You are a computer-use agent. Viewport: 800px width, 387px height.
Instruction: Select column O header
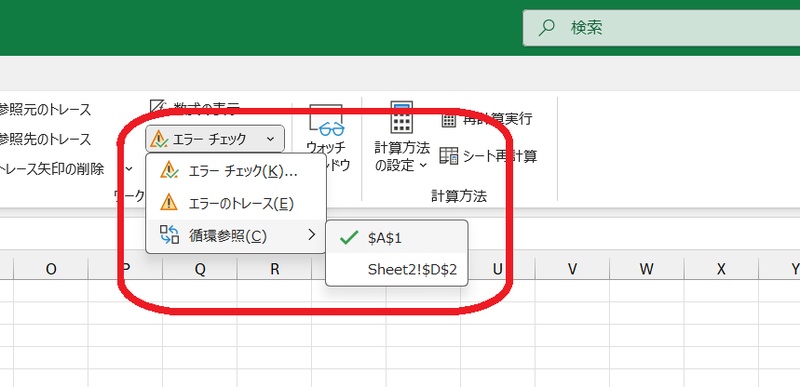click(51, 269)
